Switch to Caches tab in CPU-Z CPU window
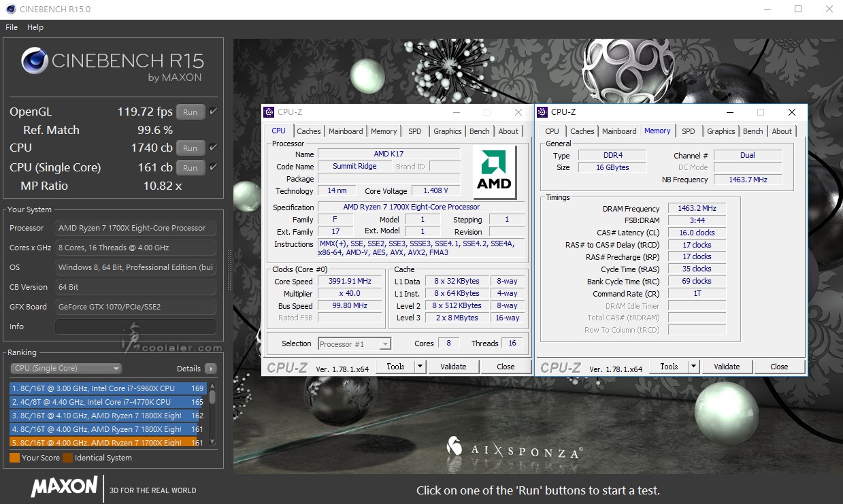 [x=309, y=131]
